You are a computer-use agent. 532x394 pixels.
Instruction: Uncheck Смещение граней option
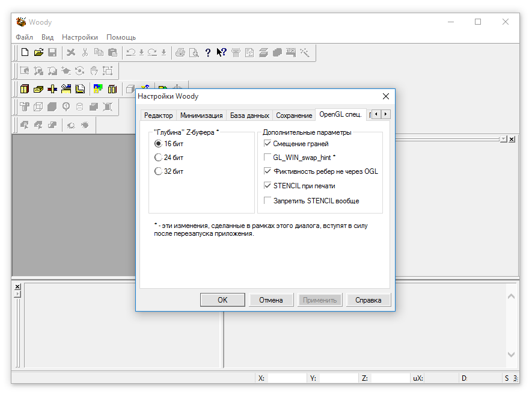(x=296, y=144)
